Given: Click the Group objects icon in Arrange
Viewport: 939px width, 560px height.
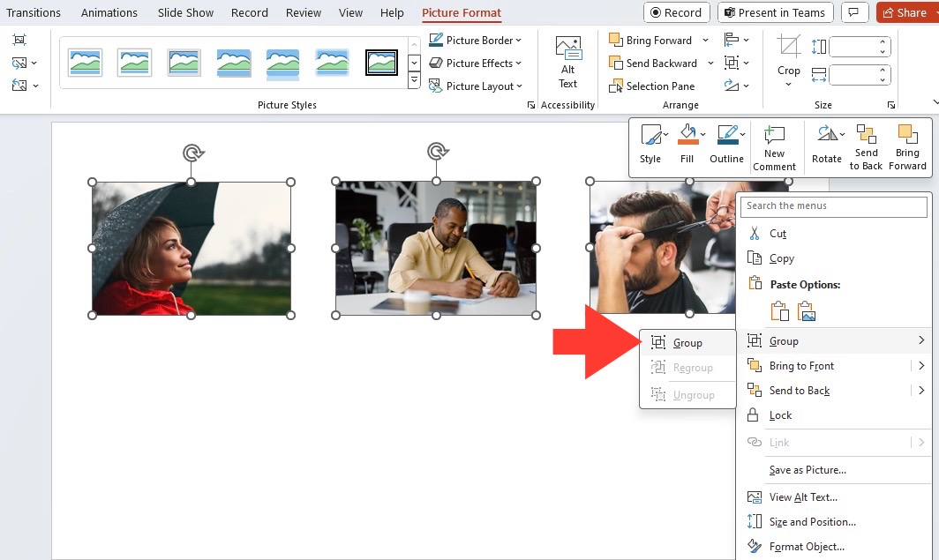Looking at the screenshot, I should 732,63.
